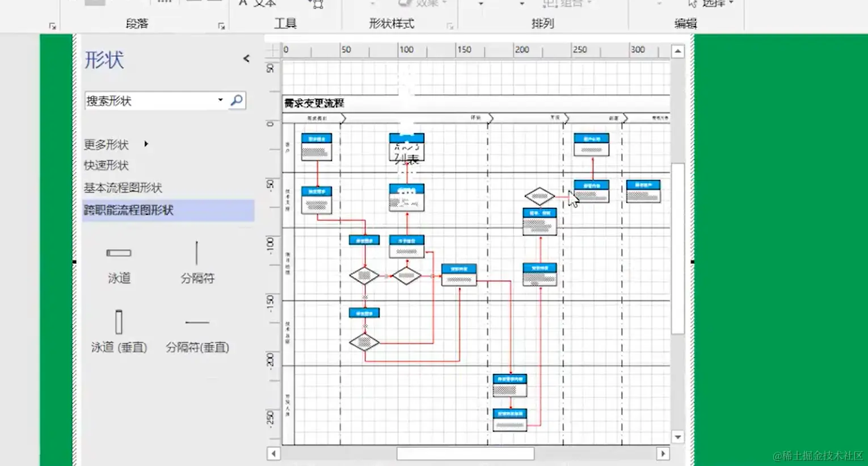
Task: Collapse the 形状 panel with the arrow
Action: (246, 58)
